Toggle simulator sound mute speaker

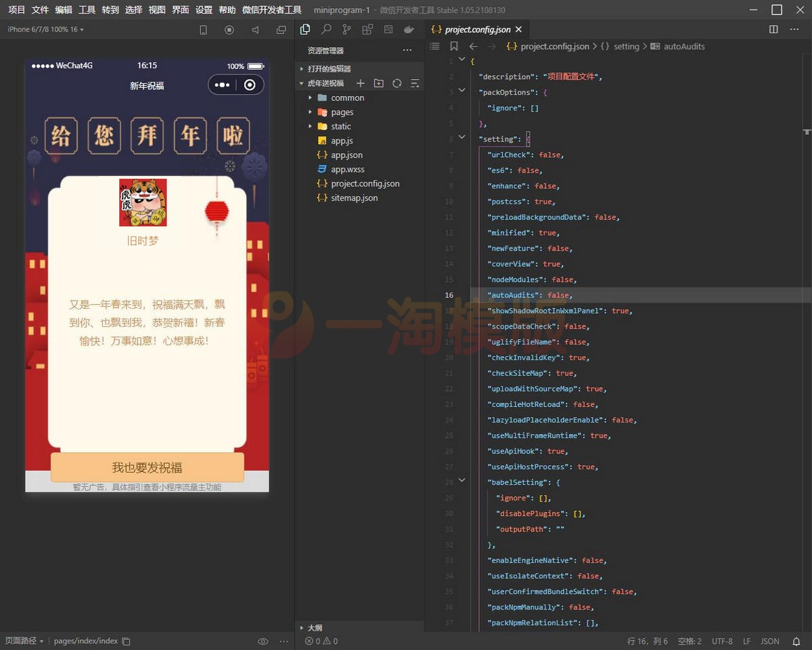click(255, 30)
